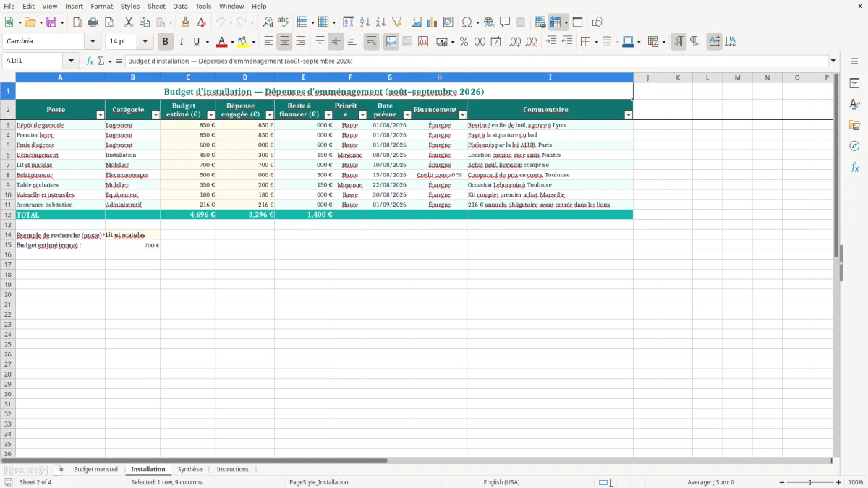The height and width of the screenshot is (488, 868).
Task: Click the English (USA) language status
Action: [x=501, y=482]
